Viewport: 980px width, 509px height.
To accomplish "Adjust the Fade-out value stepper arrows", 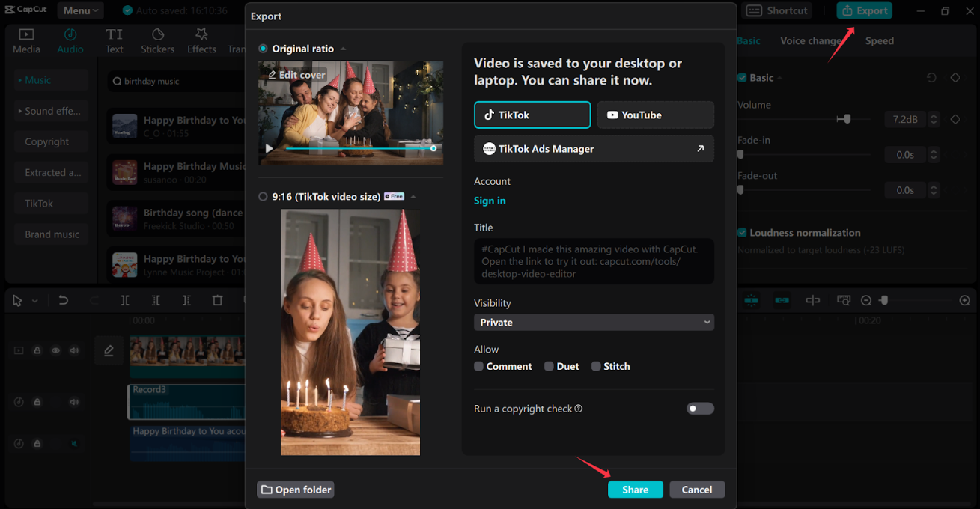I will [x=934, y=190].
